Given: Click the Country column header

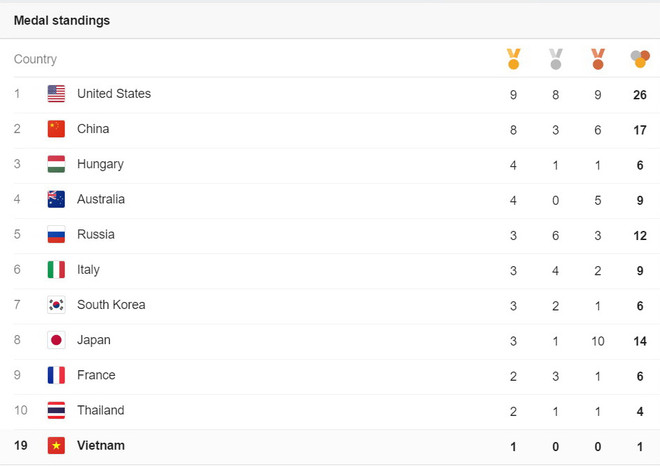Looking at the screenshot, I should [x=35, y=59].
